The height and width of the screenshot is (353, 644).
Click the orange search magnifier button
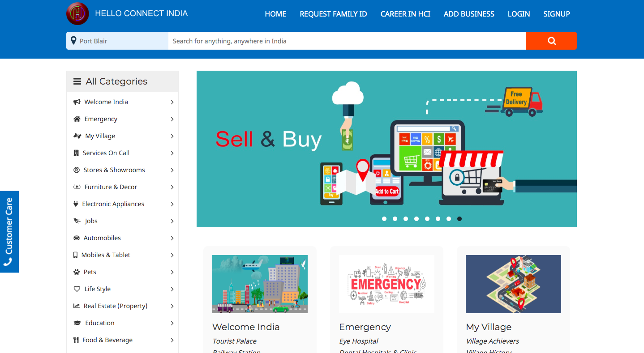pos(551,41)
